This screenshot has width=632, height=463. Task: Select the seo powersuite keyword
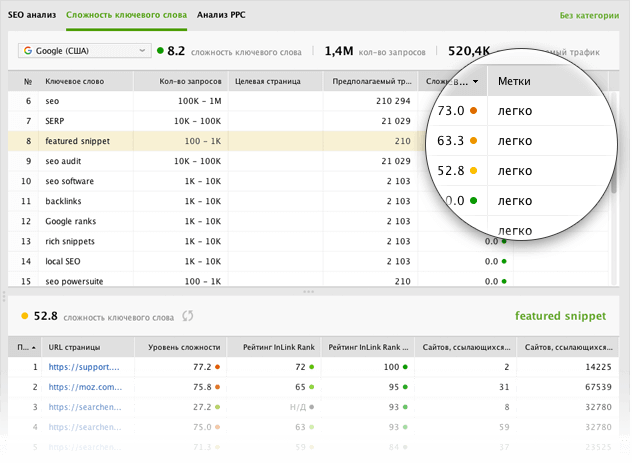[x=74, y=281]
